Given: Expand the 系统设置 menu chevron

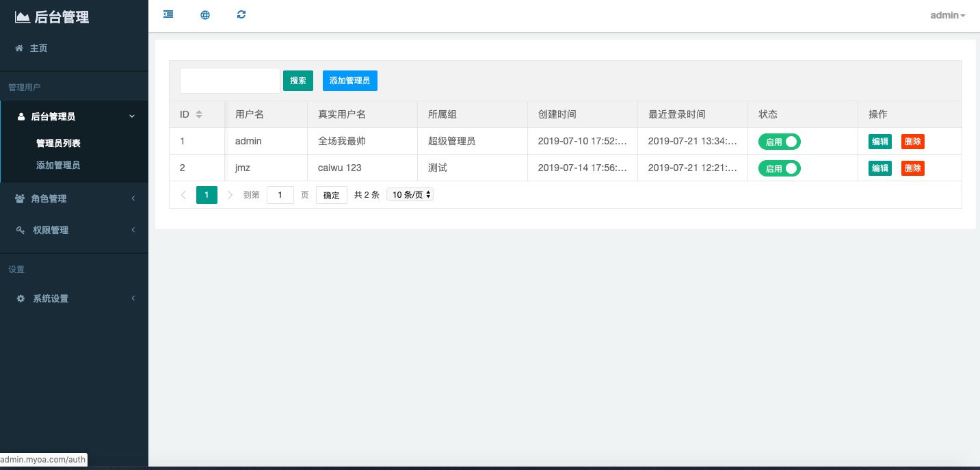Looking at the screenshot, I should pos(133,298).
